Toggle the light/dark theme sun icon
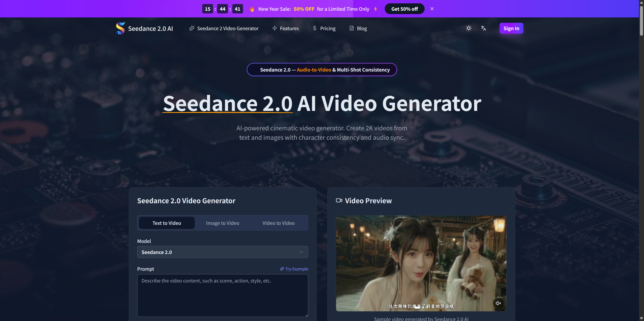This screenshot has width=644, height=321. coord(469,28)
